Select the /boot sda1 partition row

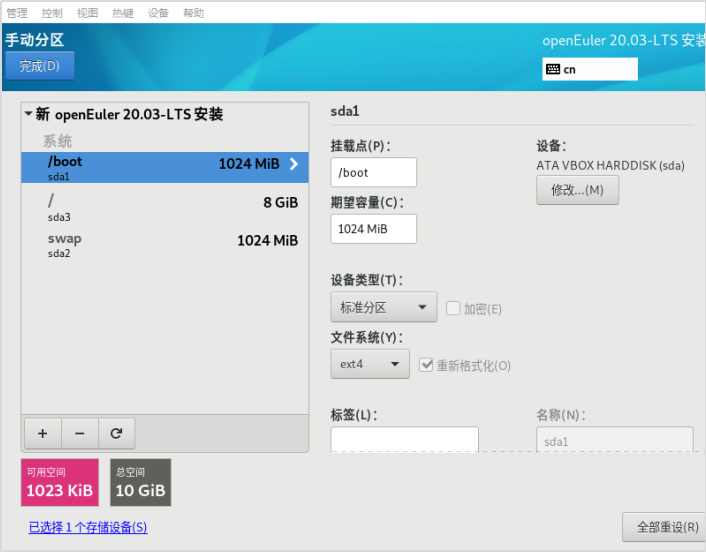coord(165,167)
